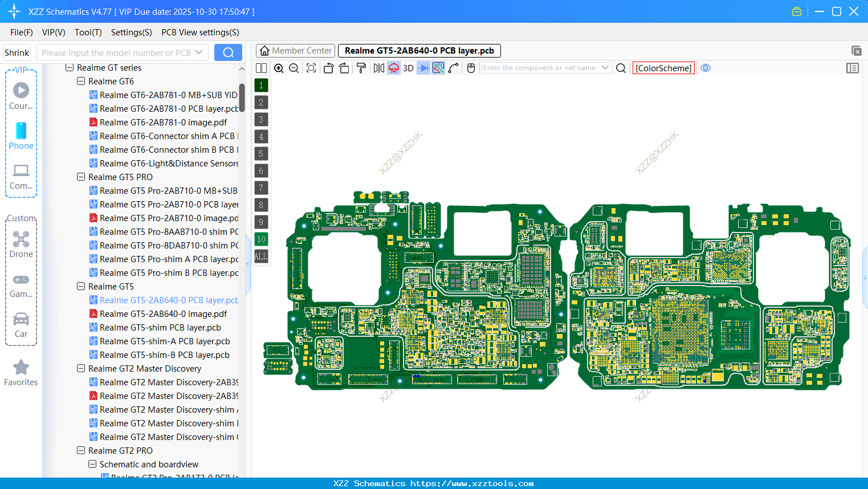The width and height of the screenshot is (868, 489).
Task: Click the zoom in magnifier icon
Action: point(279,68)
